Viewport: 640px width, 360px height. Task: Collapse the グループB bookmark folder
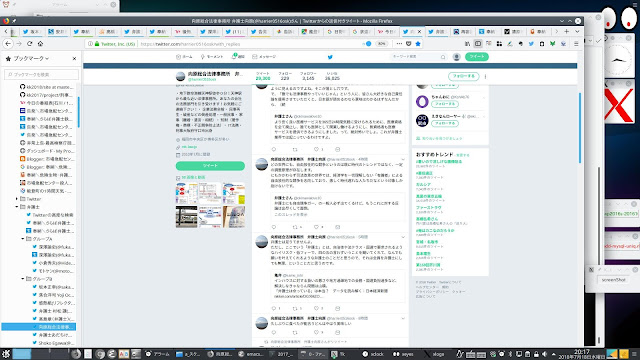23,279
